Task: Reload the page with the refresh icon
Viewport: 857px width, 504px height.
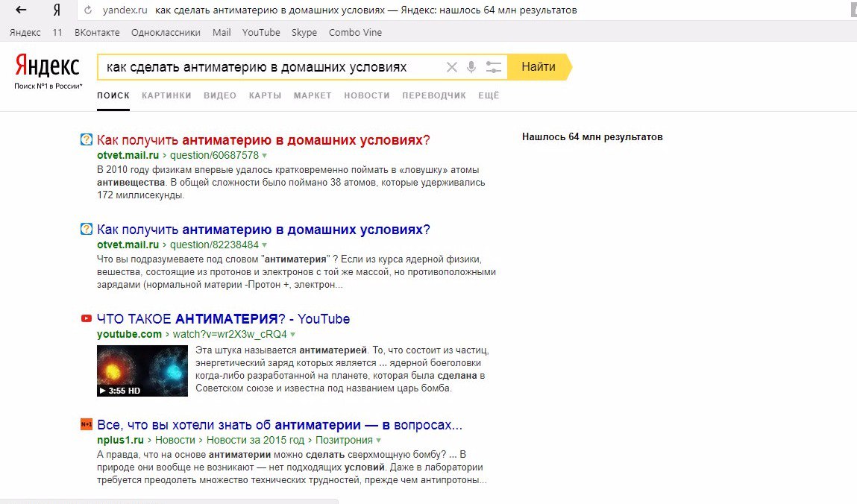Action: [88, 10]
